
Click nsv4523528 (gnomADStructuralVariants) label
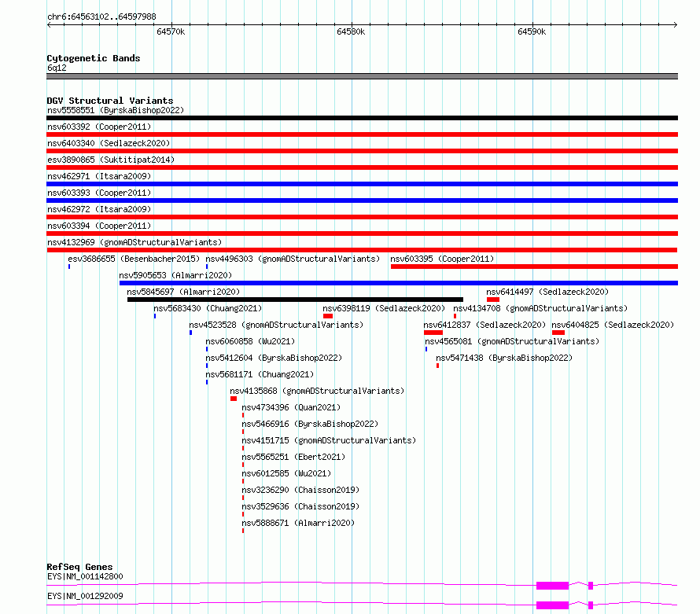tap(276, 325)
